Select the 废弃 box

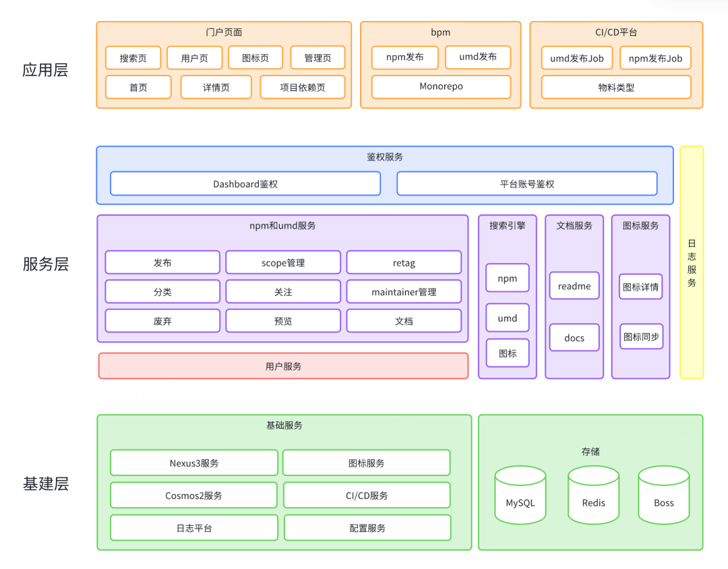click(162, 321)
